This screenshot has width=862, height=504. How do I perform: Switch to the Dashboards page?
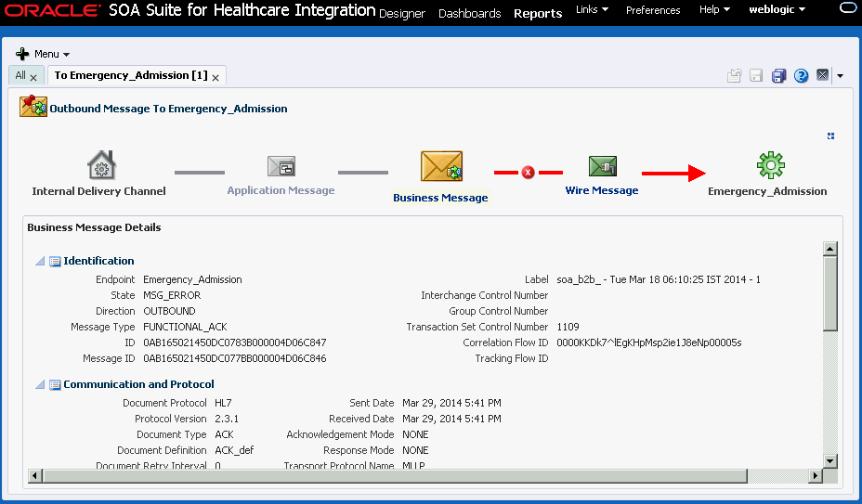469,13
